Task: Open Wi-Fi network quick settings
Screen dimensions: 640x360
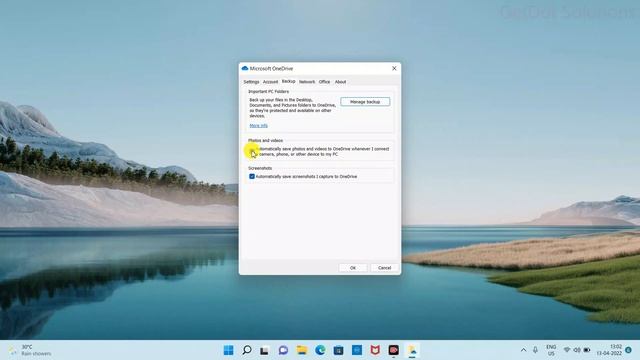Action: pyautogui.click(x=567, y=350)
